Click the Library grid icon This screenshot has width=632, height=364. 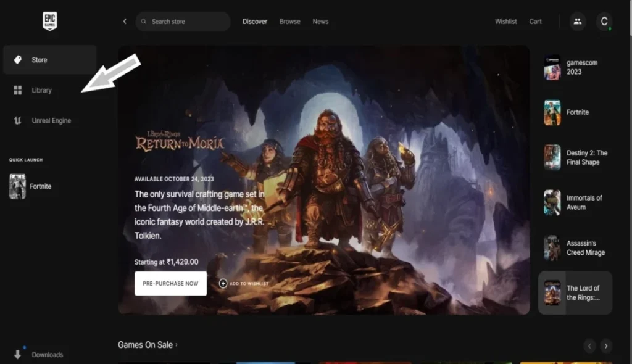coord(18,90)
